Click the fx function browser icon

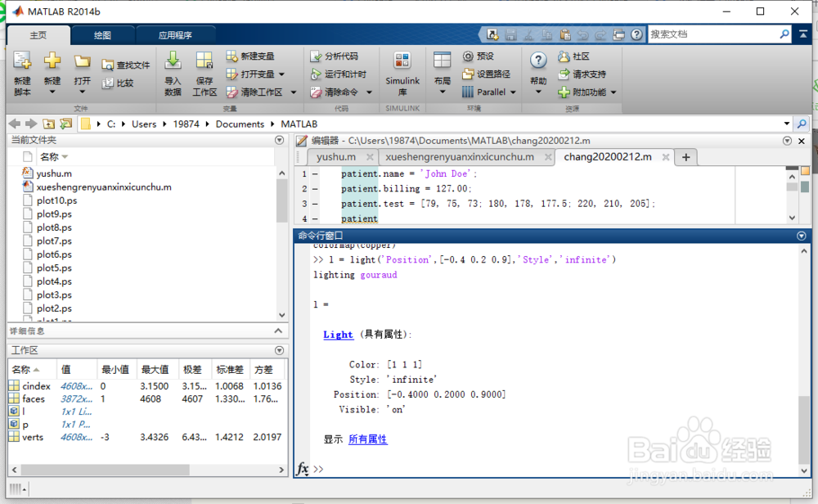pos(303,469)
